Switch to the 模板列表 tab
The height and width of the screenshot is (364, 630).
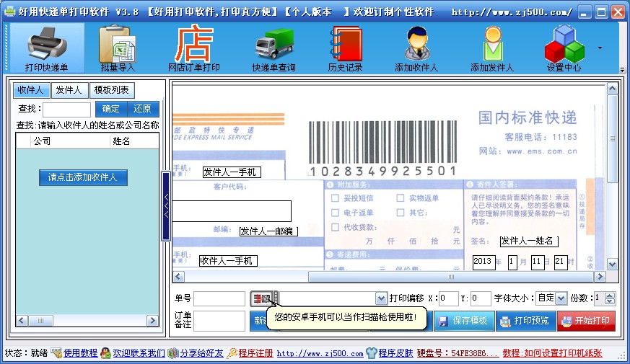pyautogui.click(x=112, y=90)
